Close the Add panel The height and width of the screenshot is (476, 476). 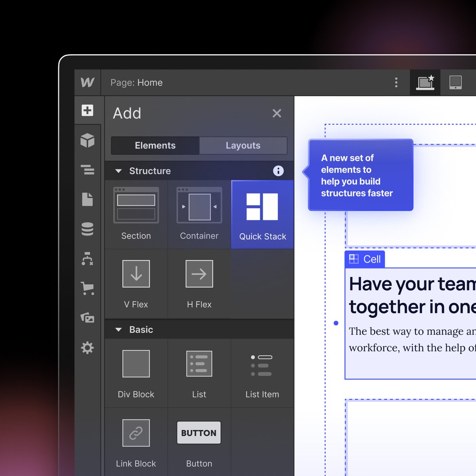[277, 113]
